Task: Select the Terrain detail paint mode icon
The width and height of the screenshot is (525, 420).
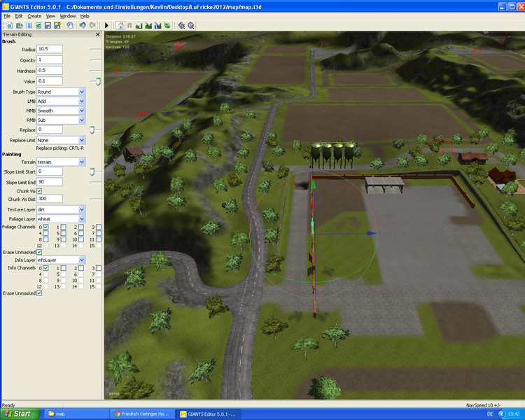Action: click(x=148, y=25)
